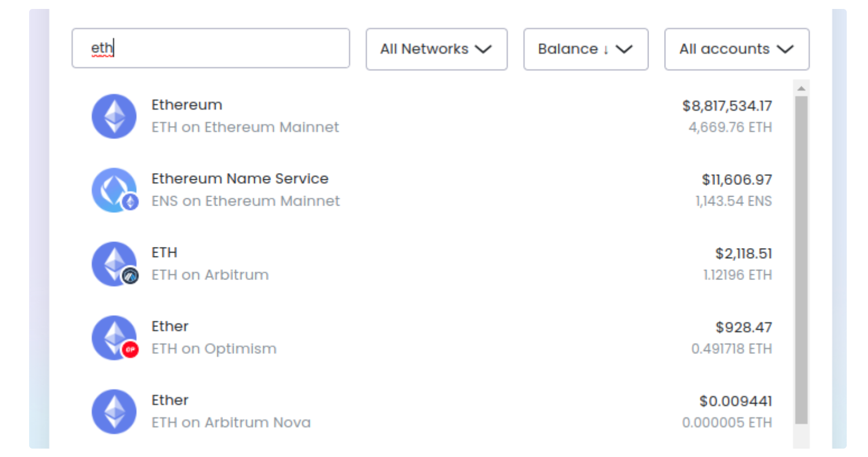Click the $2,118.51 Arbitrum ETH balance

pos(743,254)
